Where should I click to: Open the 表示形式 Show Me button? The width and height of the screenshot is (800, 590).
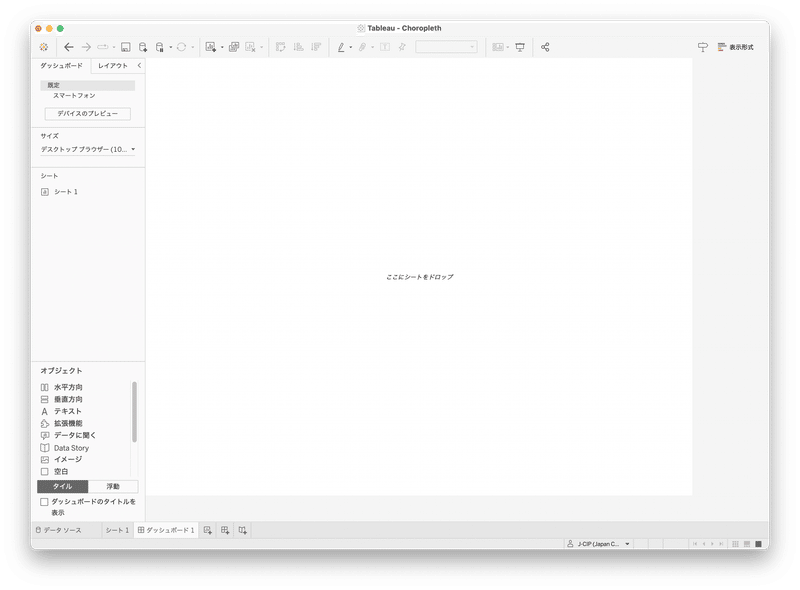[735, 47]
